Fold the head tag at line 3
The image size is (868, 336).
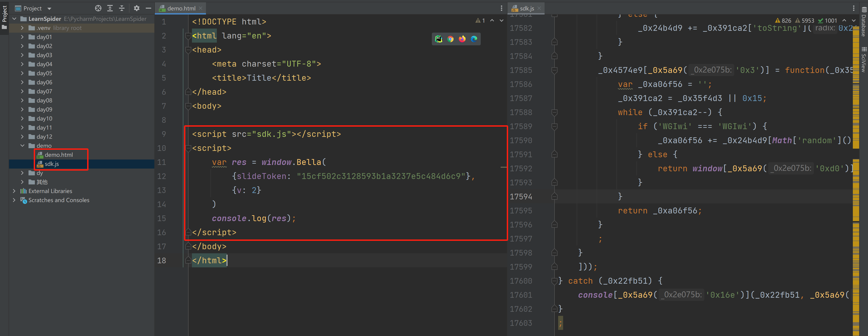(x=188, y=50)
